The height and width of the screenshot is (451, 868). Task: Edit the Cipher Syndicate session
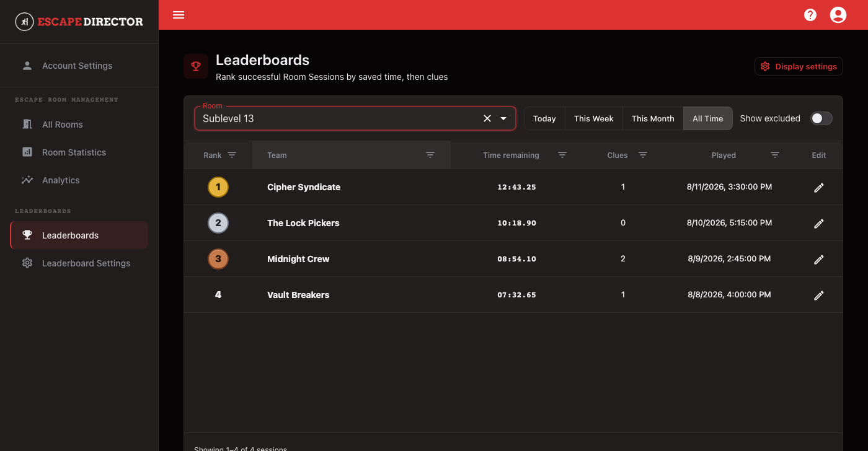[x=819, y=188]
